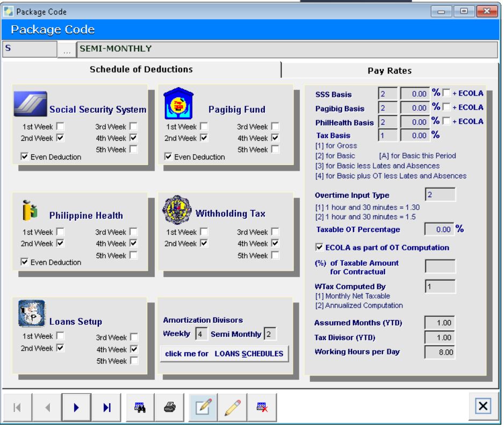Open package code lookup ellipsis button
Image resolution: width=504 pixels, height=427 pixels.
pos(67,50)
